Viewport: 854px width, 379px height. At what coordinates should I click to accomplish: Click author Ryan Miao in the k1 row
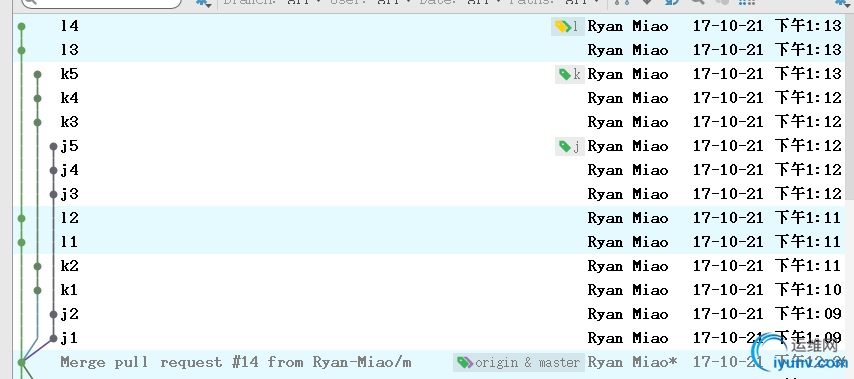click(x=627, y=290)
